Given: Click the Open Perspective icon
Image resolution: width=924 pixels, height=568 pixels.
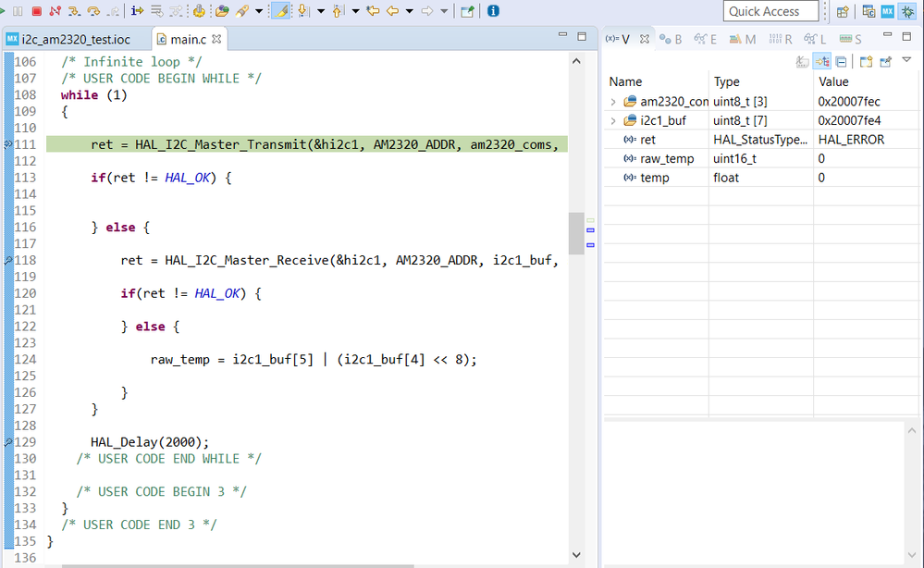Looking at the screenshot, I should [843, 11].
